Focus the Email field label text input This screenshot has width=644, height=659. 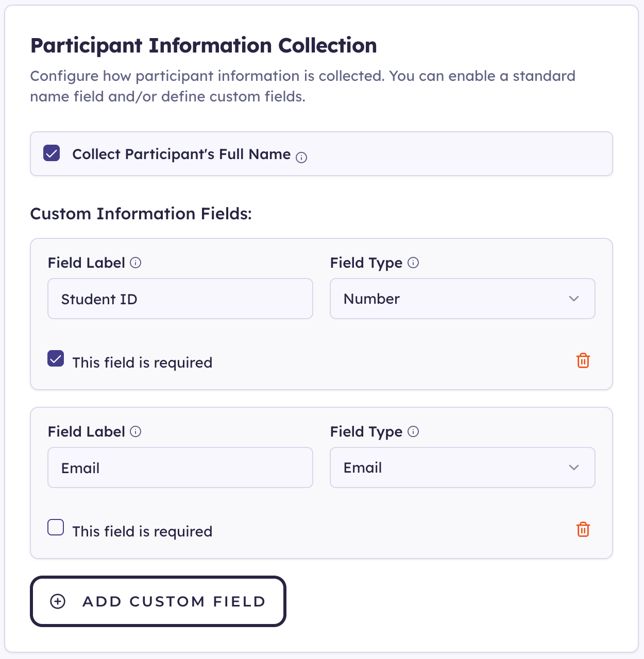tap(180, 467)
